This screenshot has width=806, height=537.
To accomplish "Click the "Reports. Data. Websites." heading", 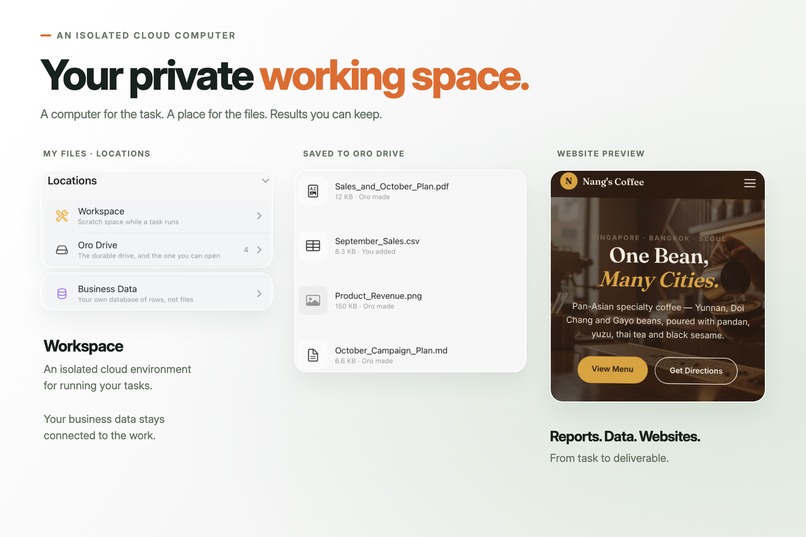I will click(625, 436).
